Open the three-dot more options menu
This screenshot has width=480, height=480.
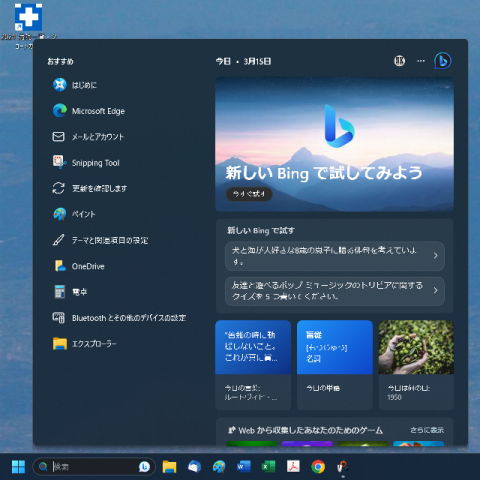pyautogui.click(x=421, y=61)
